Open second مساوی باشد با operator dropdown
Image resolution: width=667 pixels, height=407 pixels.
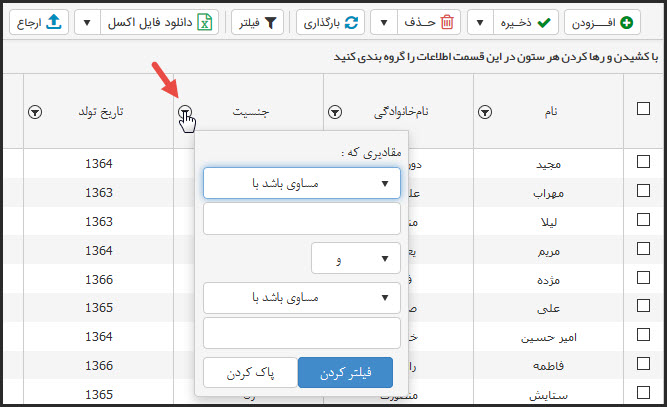click(302, 298)
